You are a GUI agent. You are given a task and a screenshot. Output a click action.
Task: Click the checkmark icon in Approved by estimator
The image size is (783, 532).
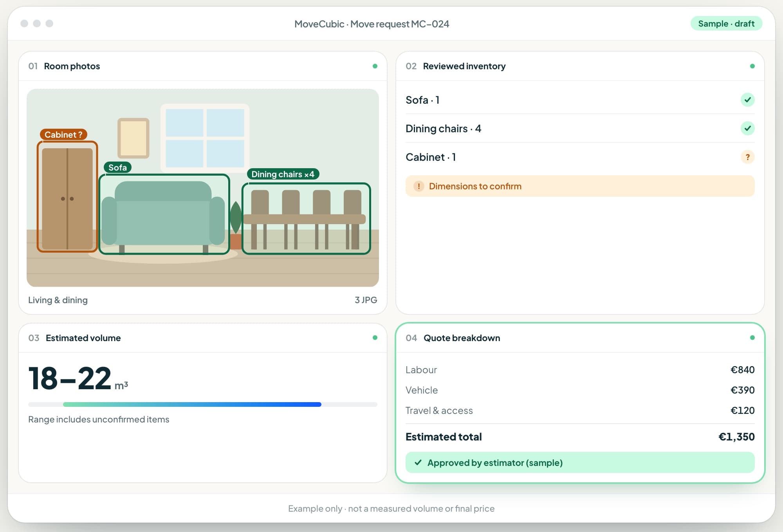click(x=418, y=462)
